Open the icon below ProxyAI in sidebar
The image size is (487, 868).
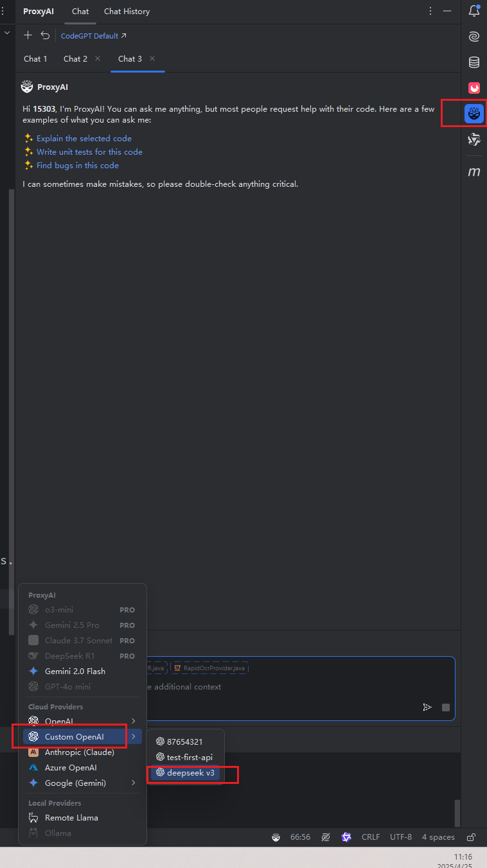(474, 139)
